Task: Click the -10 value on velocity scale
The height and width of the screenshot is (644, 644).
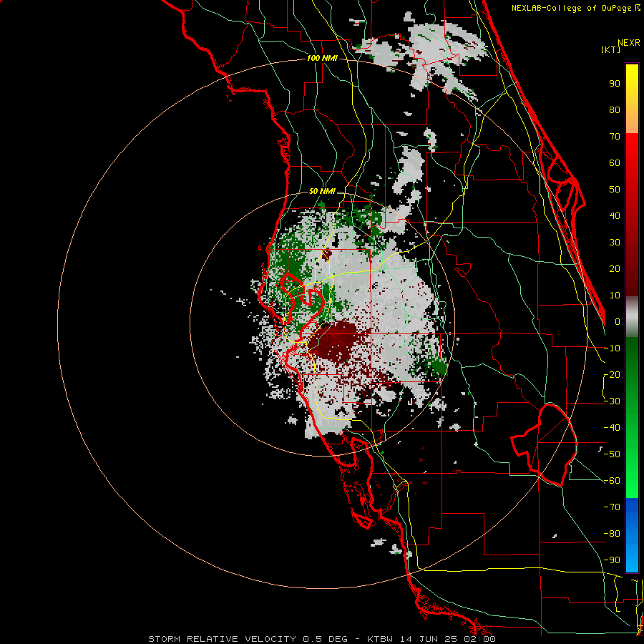Action: 612,348
